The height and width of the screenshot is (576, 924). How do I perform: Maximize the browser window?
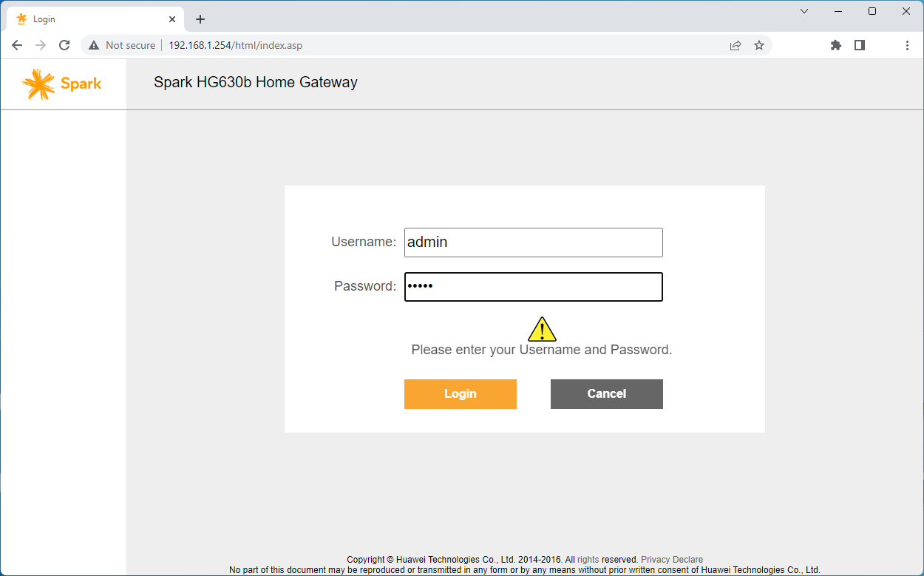872,11
